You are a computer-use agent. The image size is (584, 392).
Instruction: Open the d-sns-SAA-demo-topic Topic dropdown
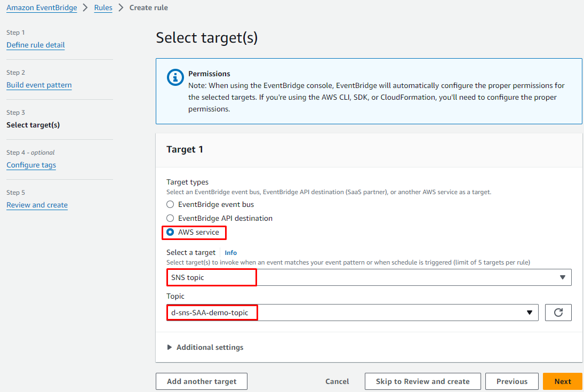tap(352, 313)
